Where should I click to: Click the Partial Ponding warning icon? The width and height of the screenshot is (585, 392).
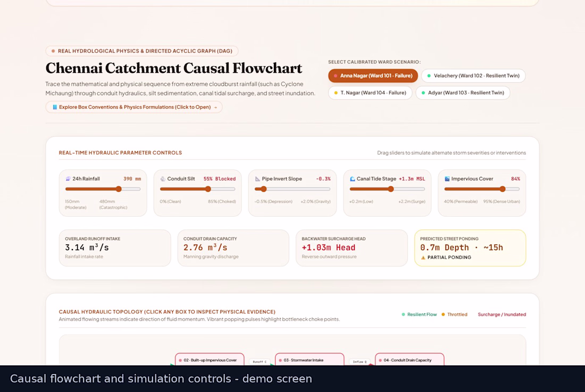(x=423, y=258)
